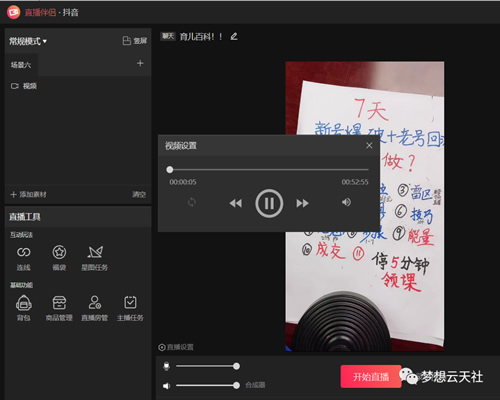This screenshot has height=400, width=500.
Task: Mute the video volume in 视频设置
Action: [x=346, y=202]
